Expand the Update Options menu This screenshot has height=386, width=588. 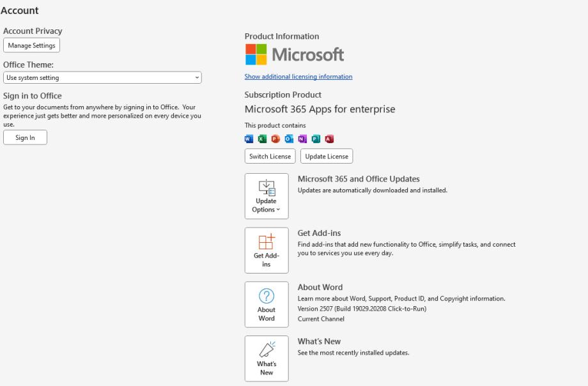pyautogui.click(x=267, y=196)
